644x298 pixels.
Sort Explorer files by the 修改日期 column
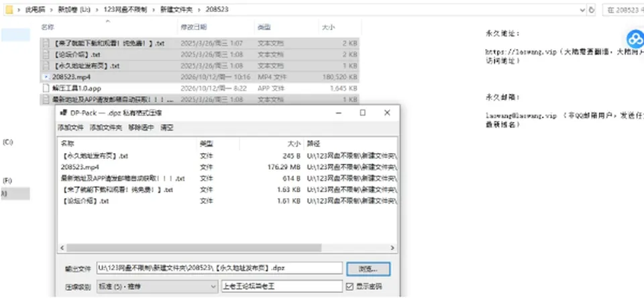click(193, 28)
